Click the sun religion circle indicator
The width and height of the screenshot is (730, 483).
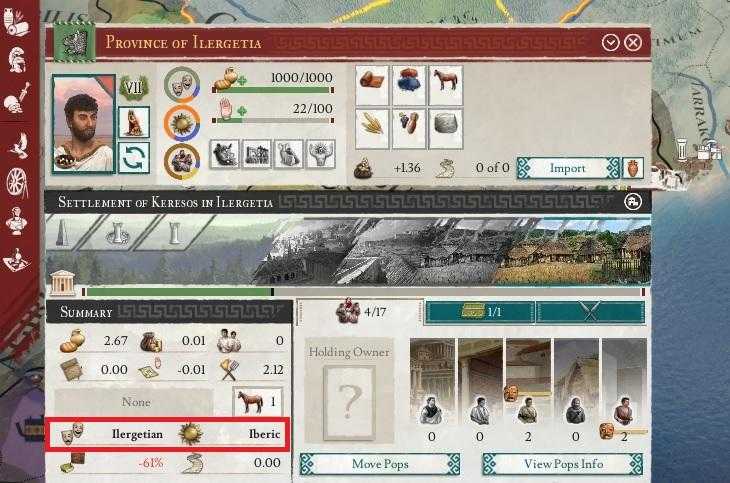[182, 123]
